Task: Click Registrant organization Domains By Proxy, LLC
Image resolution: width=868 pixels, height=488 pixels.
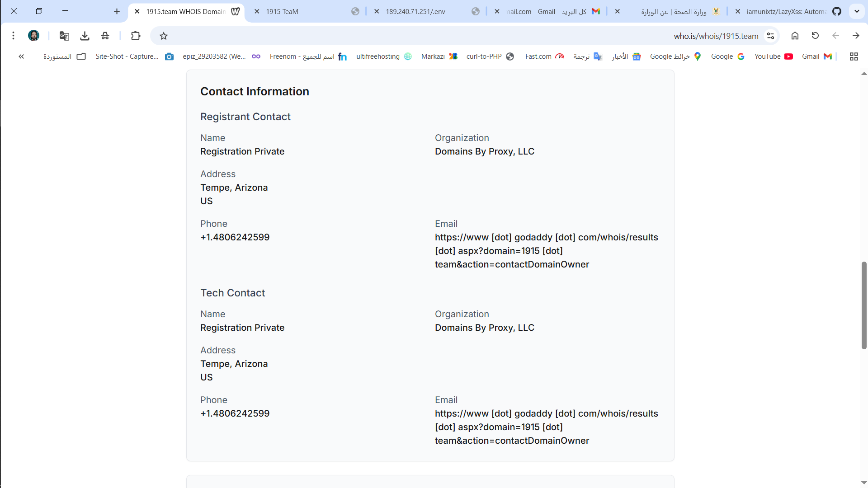Action: [485, 151]
